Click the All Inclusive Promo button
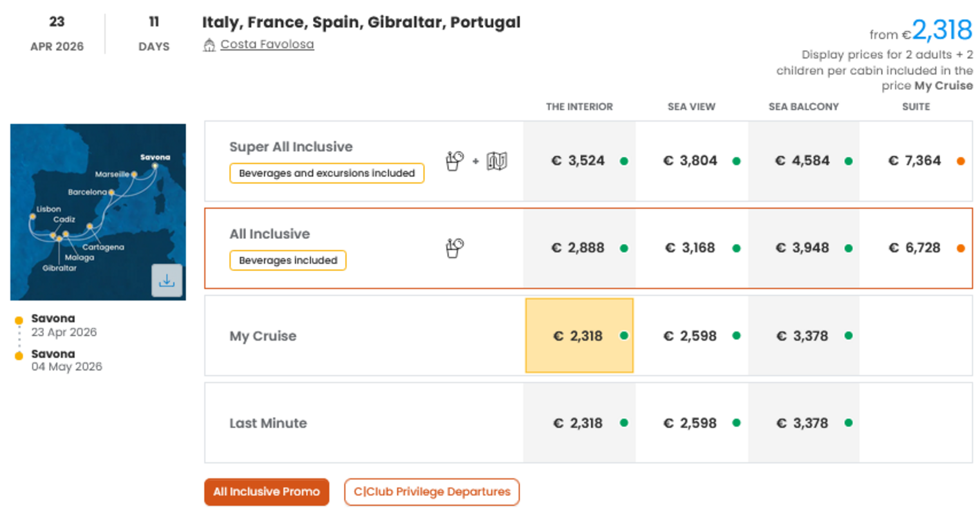Image resolution: width=980 pixels, height=515 pixels. pos(267,492)
